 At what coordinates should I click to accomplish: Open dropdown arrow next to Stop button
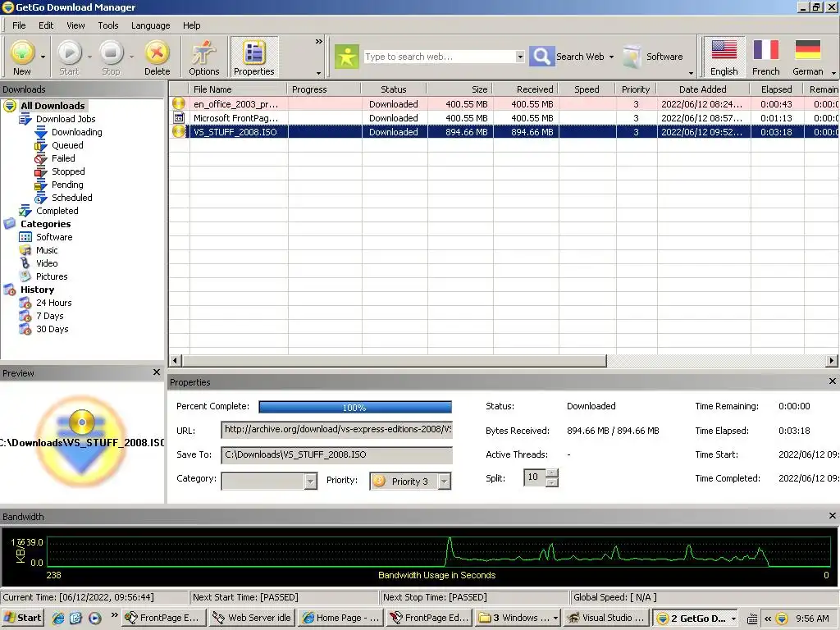click(131, 57)
